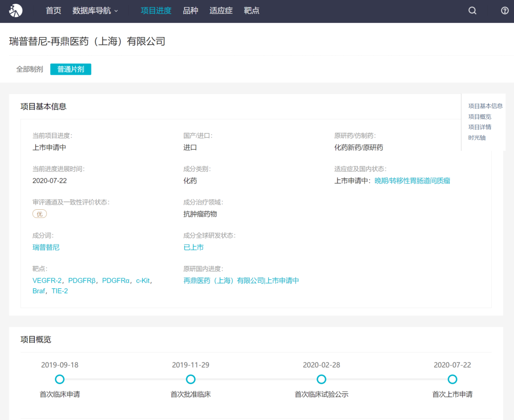Viewport: 514px width, 420px height.
Task: Open the PDGFRα target link
Action: (116, 281)
